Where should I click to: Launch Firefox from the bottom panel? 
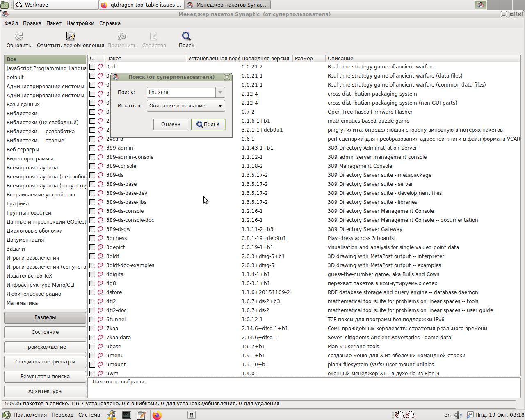point(157,415)
